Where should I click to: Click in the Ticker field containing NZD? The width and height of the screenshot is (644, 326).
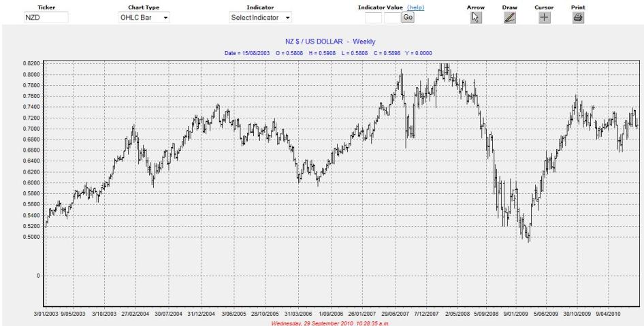(x=46, y=18)
